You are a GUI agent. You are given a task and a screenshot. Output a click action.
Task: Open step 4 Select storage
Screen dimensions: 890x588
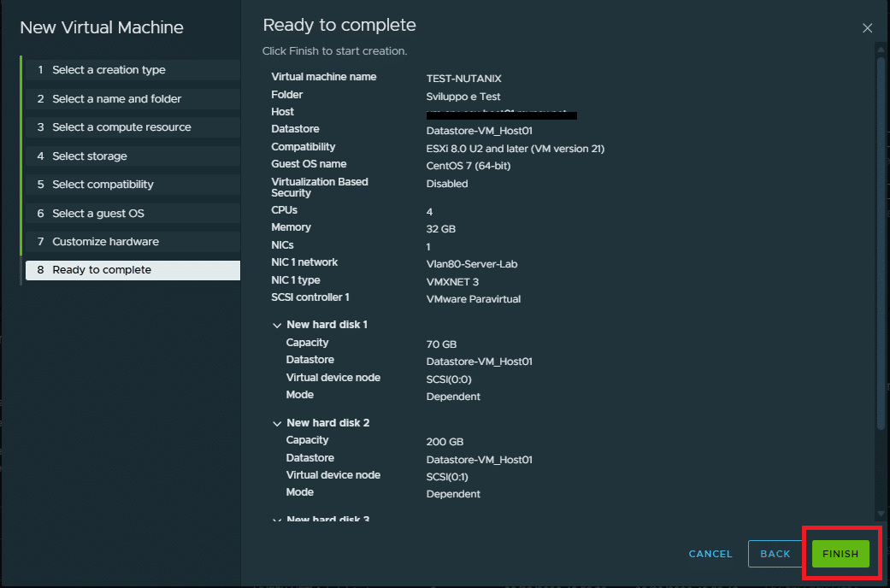click(x=89, y=156)
